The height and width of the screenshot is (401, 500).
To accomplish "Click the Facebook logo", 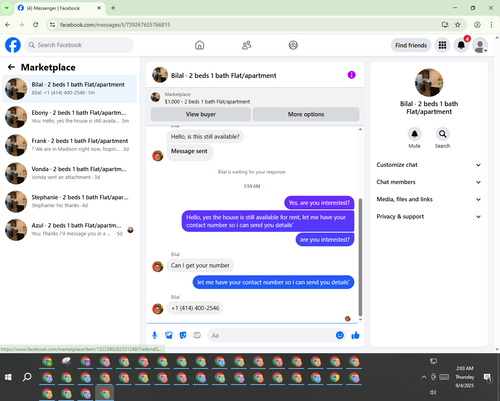I will (13, 45).
